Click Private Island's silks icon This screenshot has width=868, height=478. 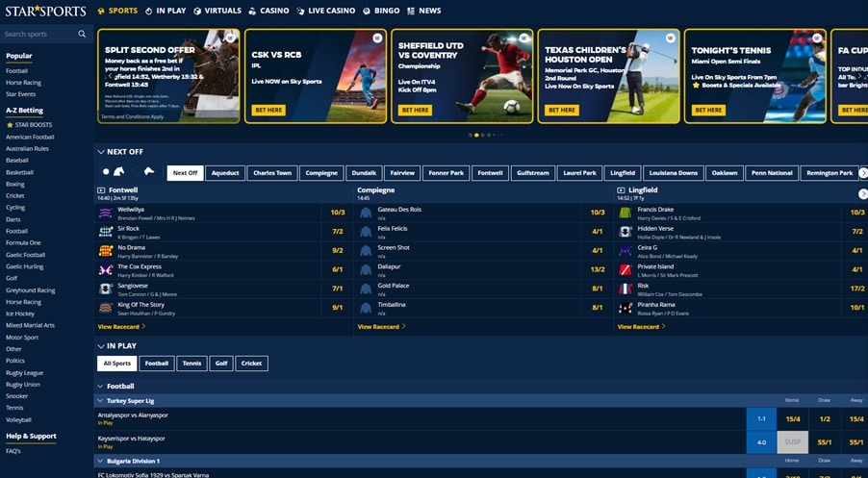625,270
